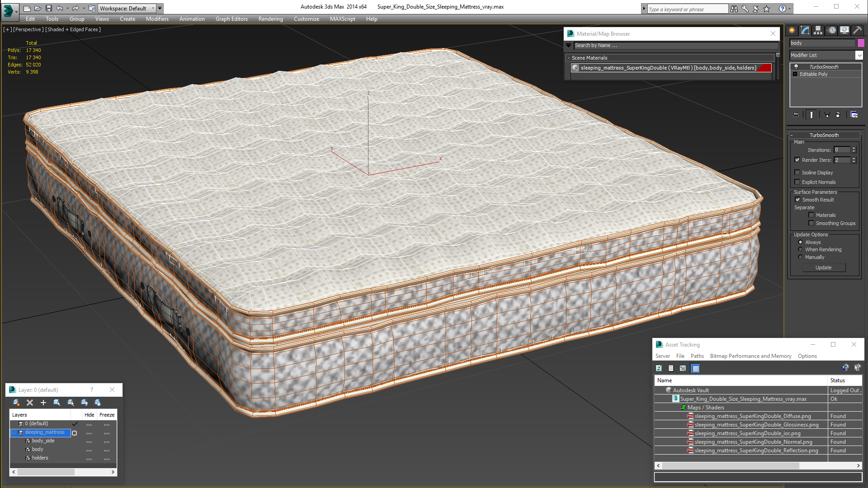The image size is (868, 488).
Task: Select the Manually update radio option
Action: pyautogui.click(x=800, y=257)
